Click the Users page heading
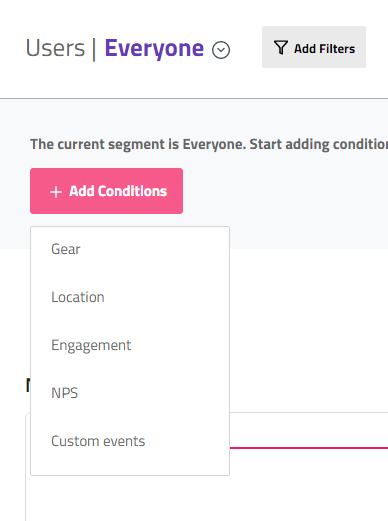The width and height of the screenshot is (388, 521). pos(55,48)
